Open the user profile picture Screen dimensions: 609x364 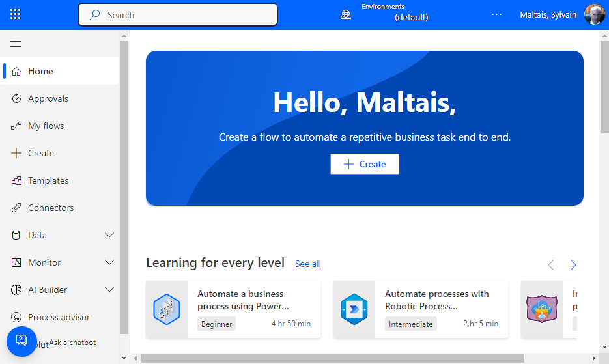594,15
